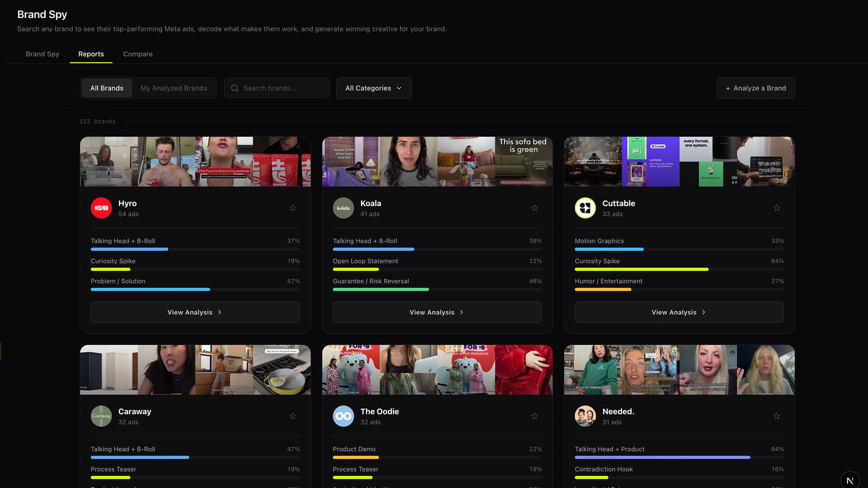This screenshot has height=488, width=868.
Task: Click Cuttable's Curiosity Spike progress bar
Action: pyautogui.click(x=679, y=269)
